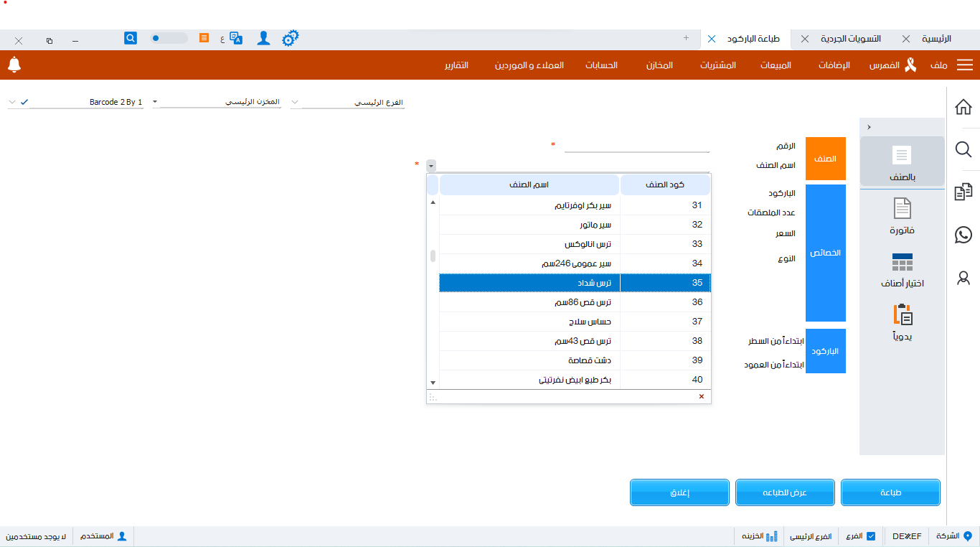Open the المخزن الرئيسي dropdown

(294, 102)
